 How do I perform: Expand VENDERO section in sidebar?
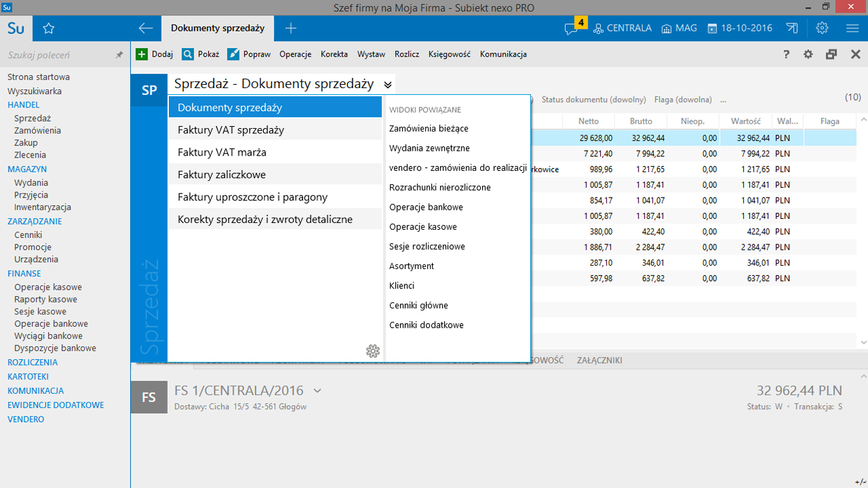click(x=26, y=419)
